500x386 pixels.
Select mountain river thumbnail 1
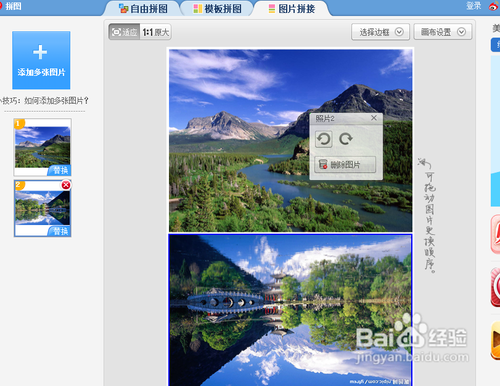[x=42, y=147]
